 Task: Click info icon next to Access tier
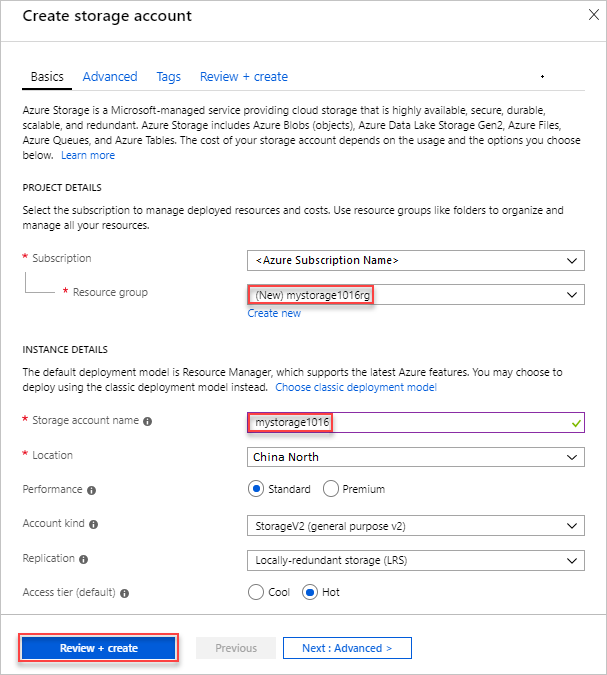coord(125,593)
